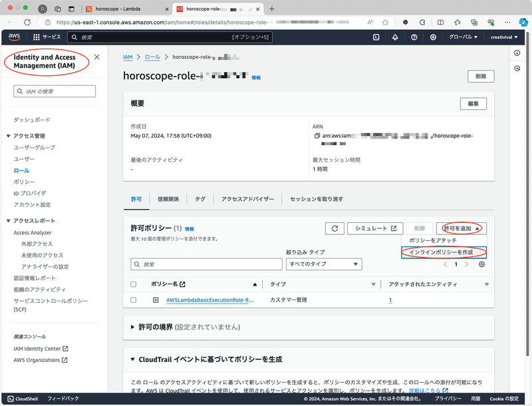Click the 編集 button in 概要
Viewport: 532px width, 406px height.
click(x=473, y=104)
